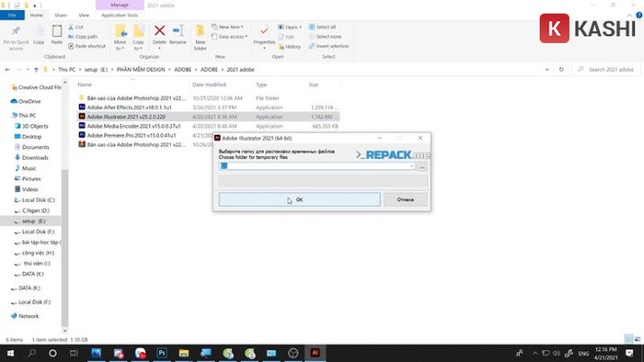Screen dimensions: 644x362
Task: Click the temporary folder path field
Action: pos(317,166)
